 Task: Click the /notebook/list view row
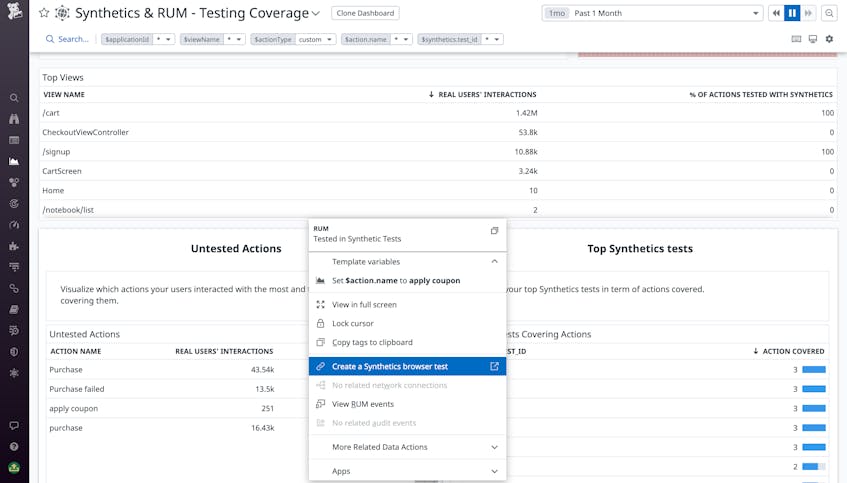[438, 210]
